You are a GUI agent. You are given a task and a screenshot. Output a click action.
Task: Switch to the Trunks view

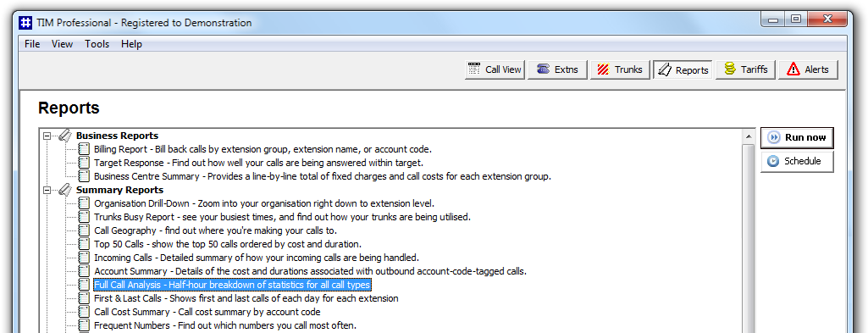tap(620, 69)
